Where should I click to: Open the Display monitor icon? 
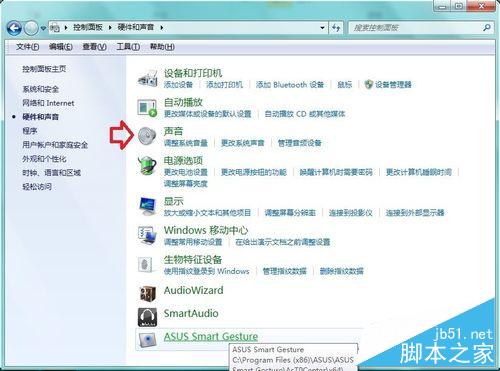point(147,207)
